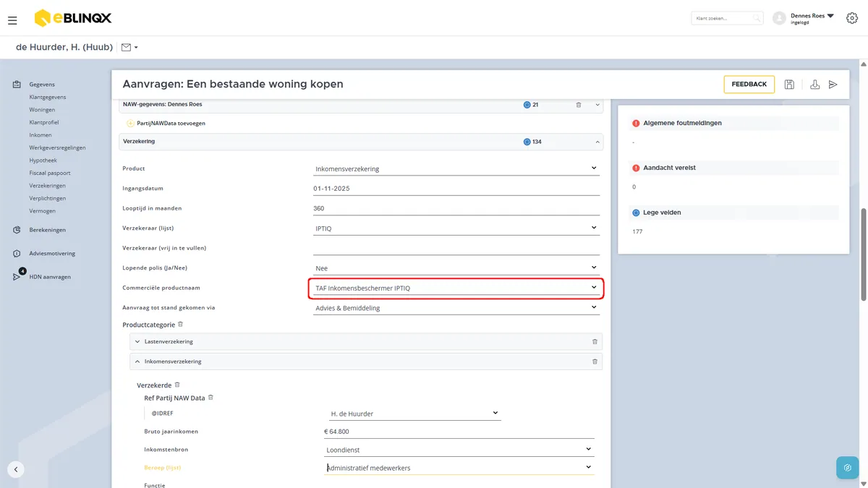The image size is (868, 488).
Task: Open Adviesmotivering in the sidebar
Action: (x=52, y=254)
